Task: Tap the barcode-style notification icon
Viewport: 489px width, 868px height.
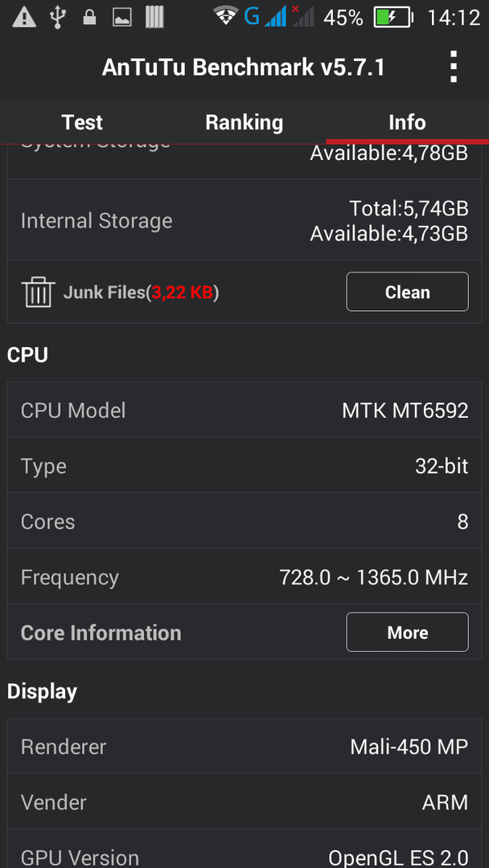Action: pos(154,18)
